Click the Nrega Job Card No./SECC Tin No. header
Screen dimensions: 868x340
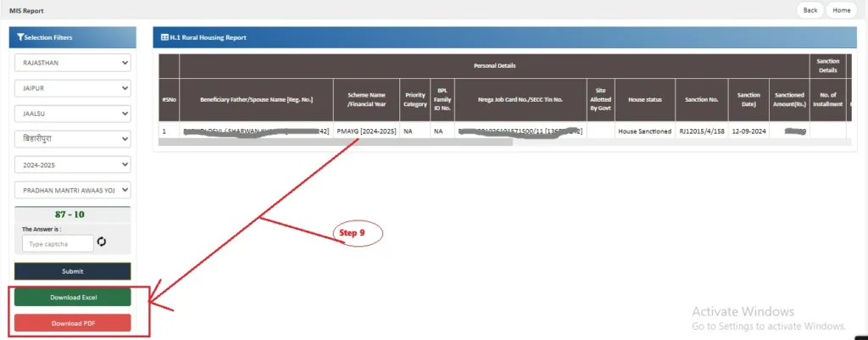pyautogui.click(x=520, y=100)
